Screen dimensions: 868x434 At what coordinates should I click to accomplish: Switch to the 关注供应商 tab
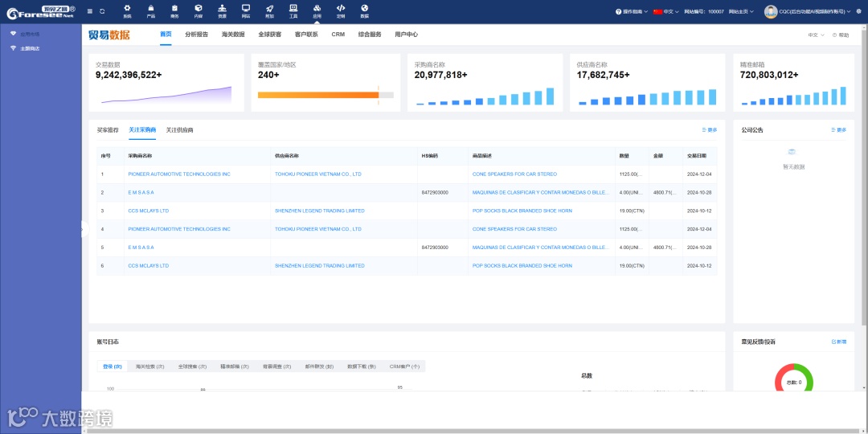click(x=179, y=130)
